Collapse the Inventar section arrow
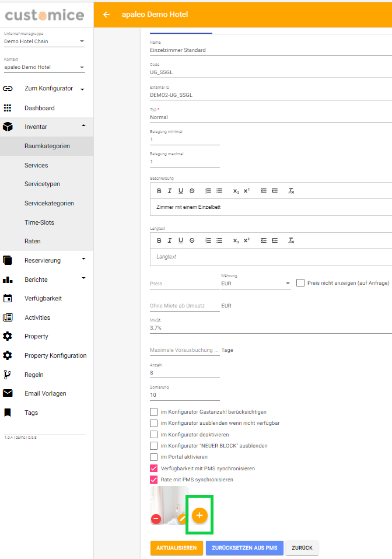 (x=84, y=125)
